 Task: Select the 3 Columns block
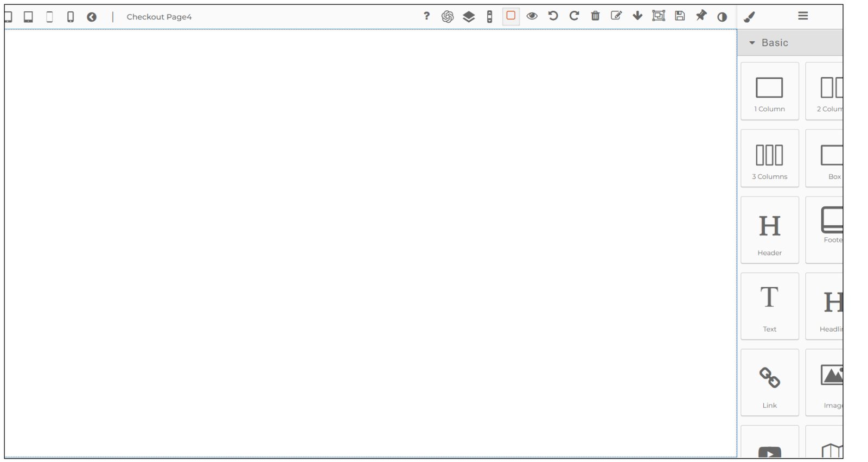[769, 159]
